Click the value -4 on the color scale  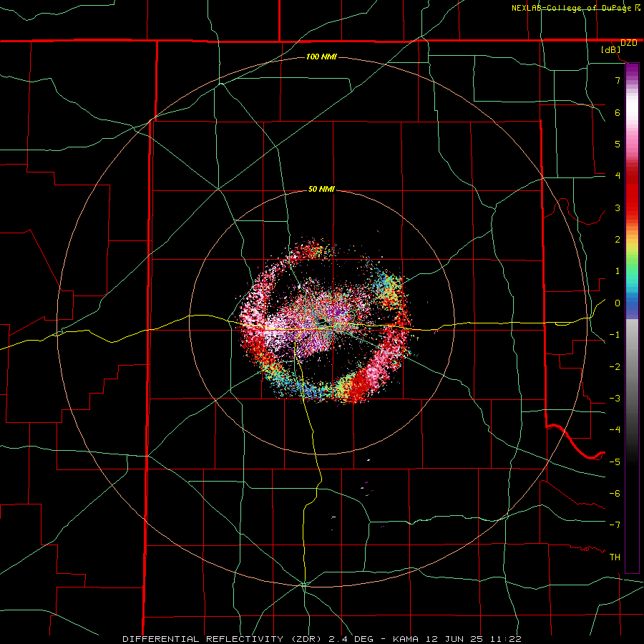tap(615, 430)
